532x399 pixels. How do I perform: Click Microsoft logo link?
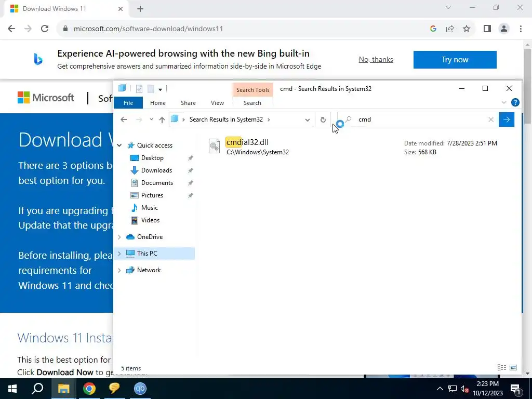[46, 98]
